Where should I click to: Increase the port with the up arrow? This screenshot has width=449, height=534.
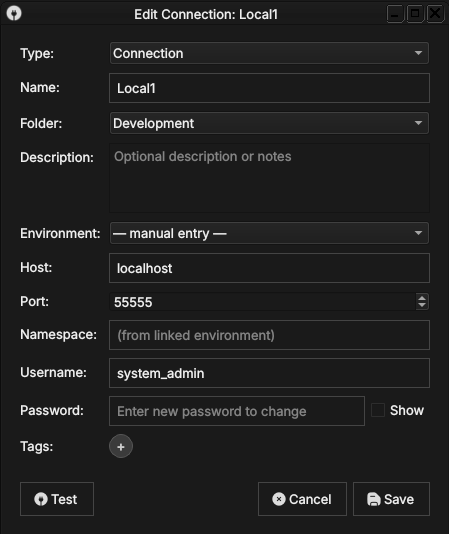click(x=422, y=298)
